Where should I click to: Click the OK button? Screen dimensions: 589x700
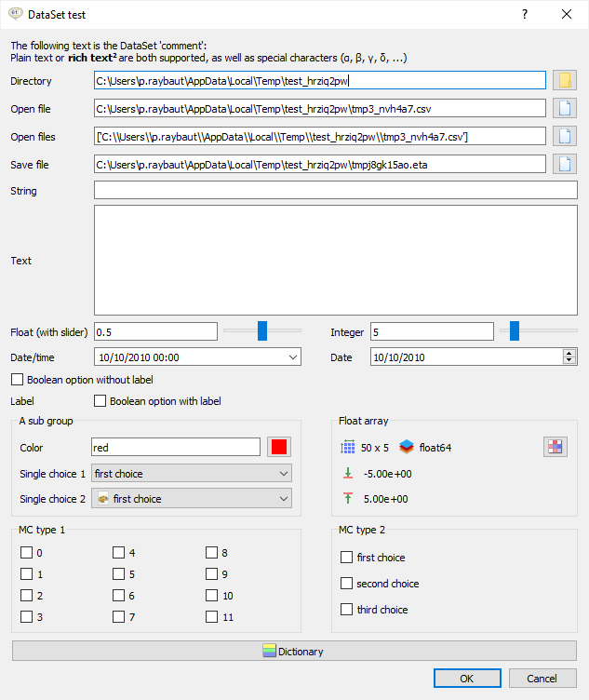coord(467,678)
